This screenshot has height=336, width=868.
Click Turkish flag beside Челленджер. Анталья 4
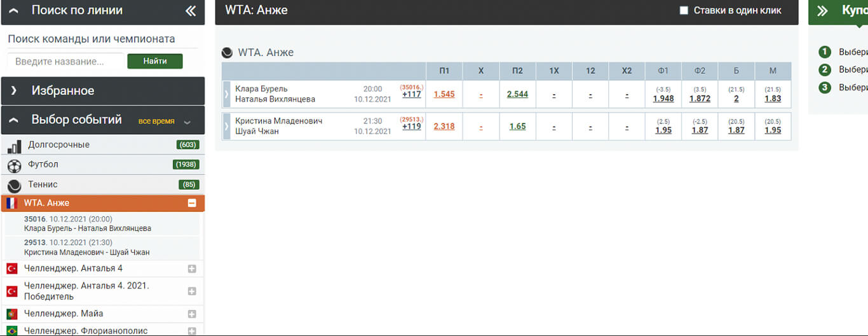(x=11, y=269)
